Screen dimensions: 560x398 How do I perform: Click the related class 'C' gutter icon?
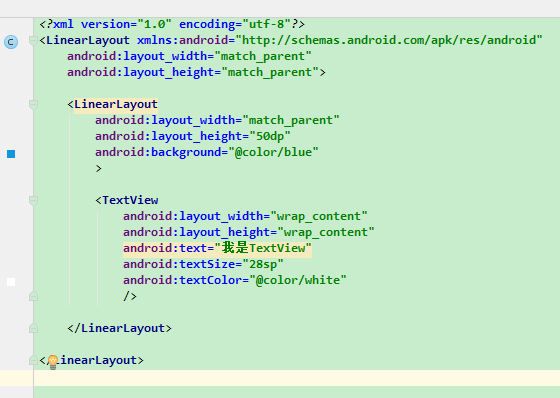click(x=11, y=42)
